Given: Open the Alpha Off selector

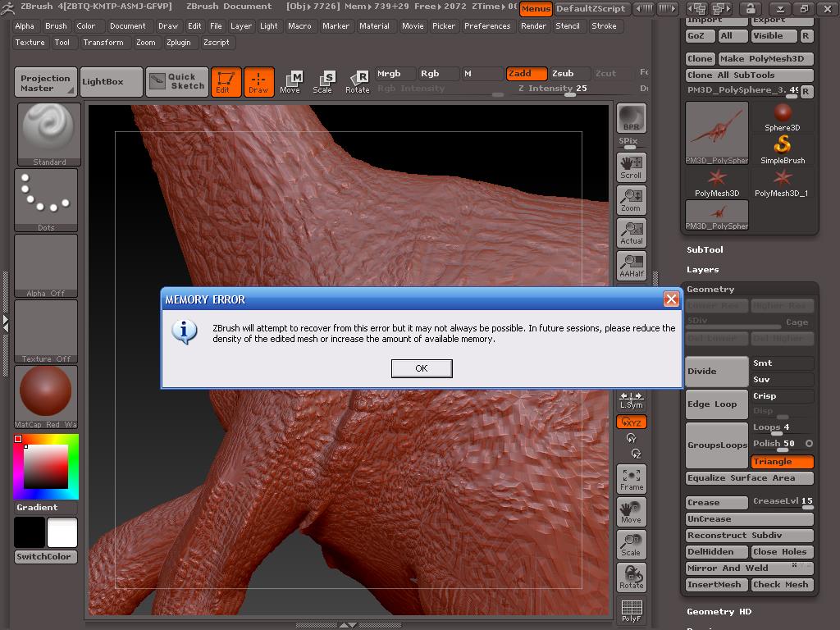Looking at the screenshot, I should pyautogui.click(x=46, y=266).
